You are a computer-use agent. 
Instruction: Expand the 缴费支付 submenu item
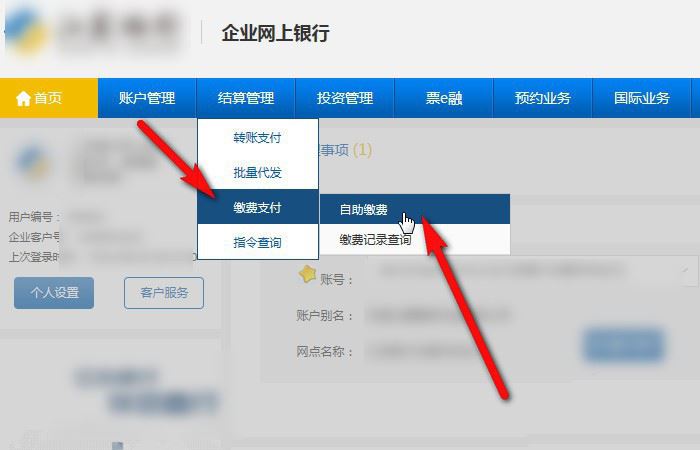(258, 207)
